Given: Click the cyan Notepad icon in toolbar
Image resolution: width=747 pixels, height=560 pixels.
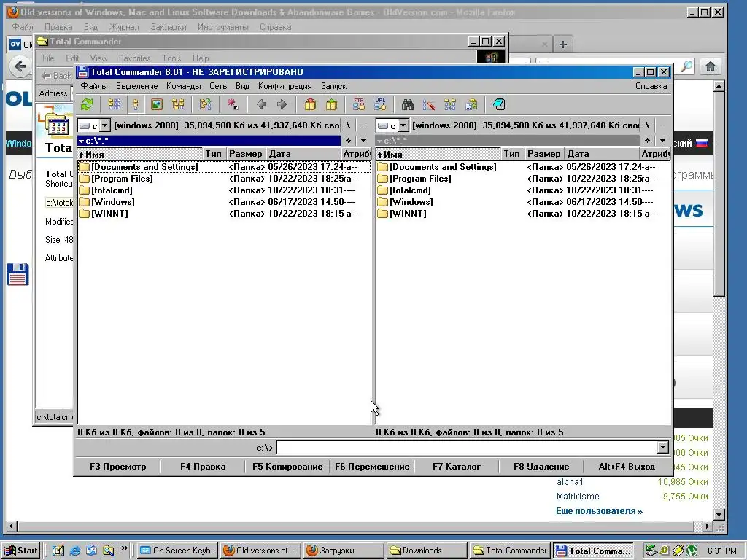Looking at the screenshot, I should click(499, 104).
